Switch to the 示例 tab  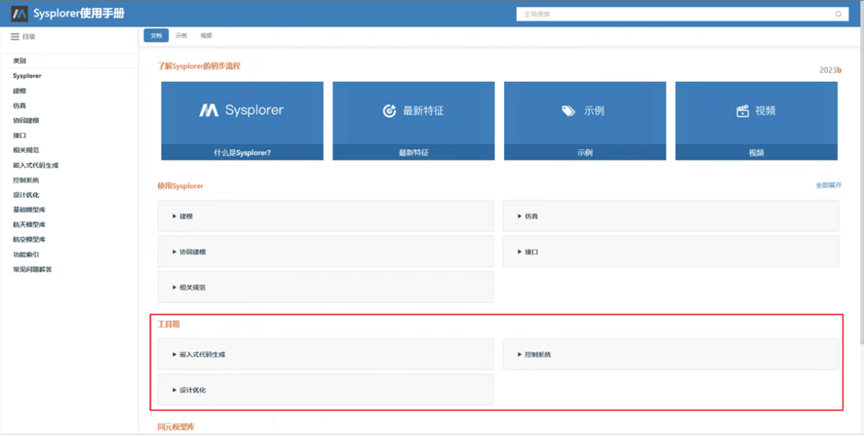pos(181,35)
